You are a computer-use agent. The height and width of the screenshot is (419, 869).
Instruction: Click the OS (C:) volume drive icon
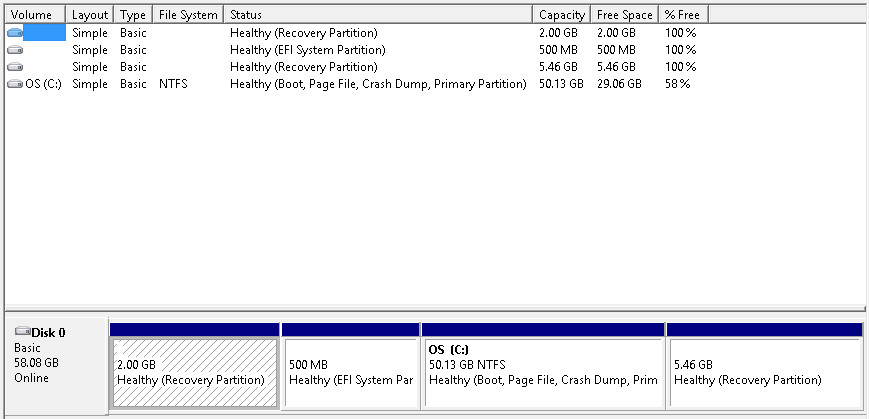pyautogui.click(x=15, y=84)
